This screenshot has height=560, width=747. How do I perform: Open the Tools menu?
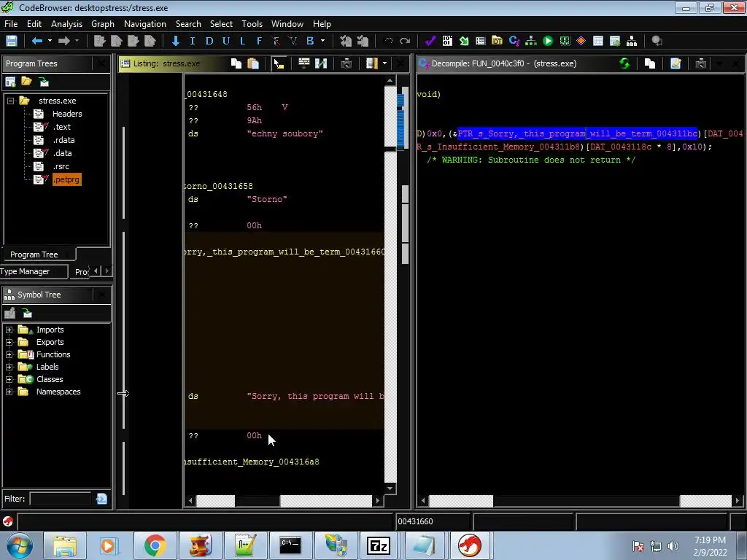(252, 24)
